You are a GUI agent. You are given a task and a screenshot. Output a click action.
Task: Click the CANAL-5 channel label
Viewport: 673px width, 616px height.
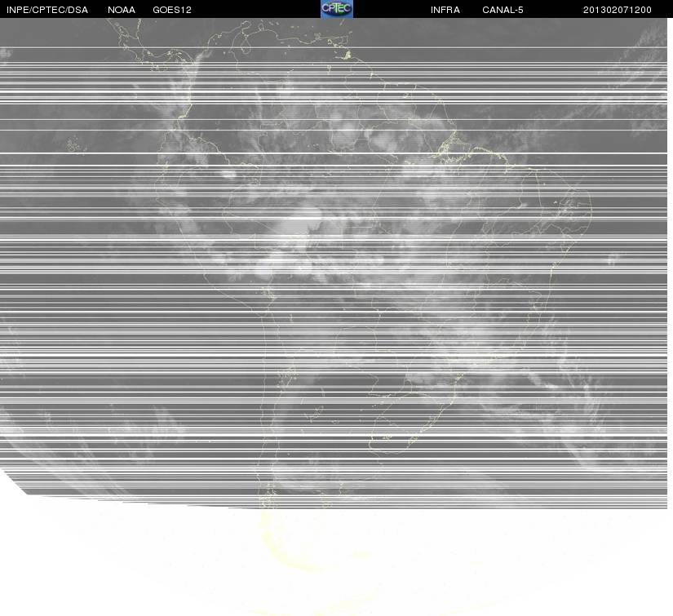(x=503, y=10)
